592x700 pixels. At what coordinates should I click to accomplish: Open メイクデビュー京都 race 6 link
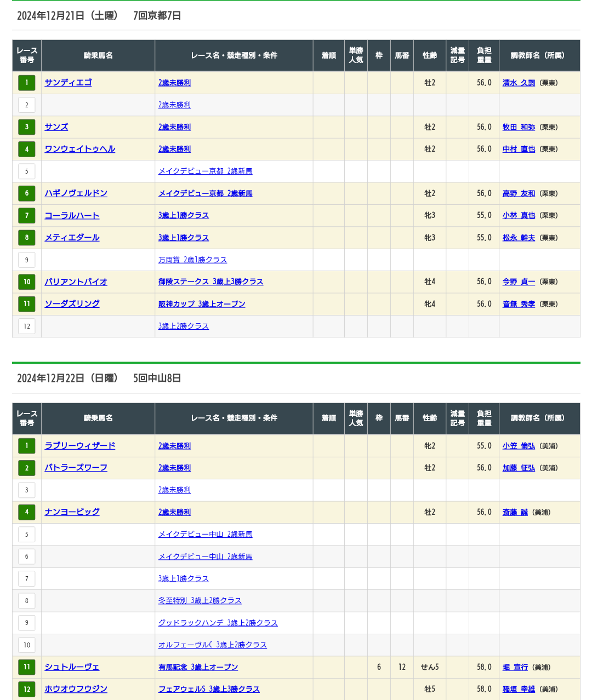[x=206, y=193]
